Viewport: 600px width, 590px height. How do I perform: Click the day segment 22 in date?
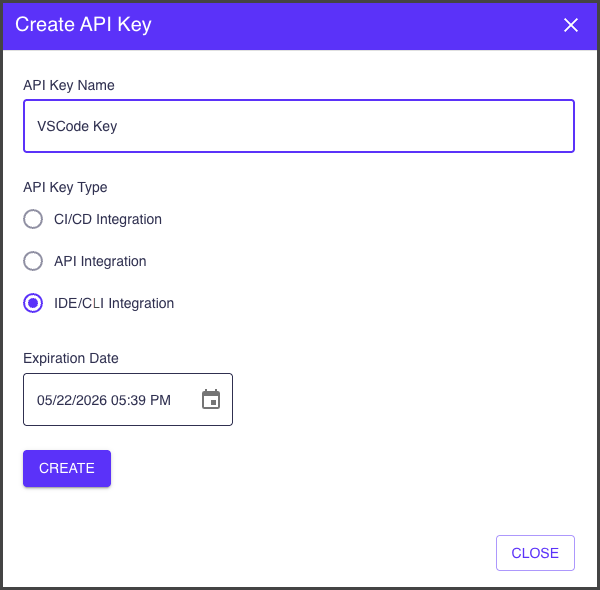pos(65,400)
